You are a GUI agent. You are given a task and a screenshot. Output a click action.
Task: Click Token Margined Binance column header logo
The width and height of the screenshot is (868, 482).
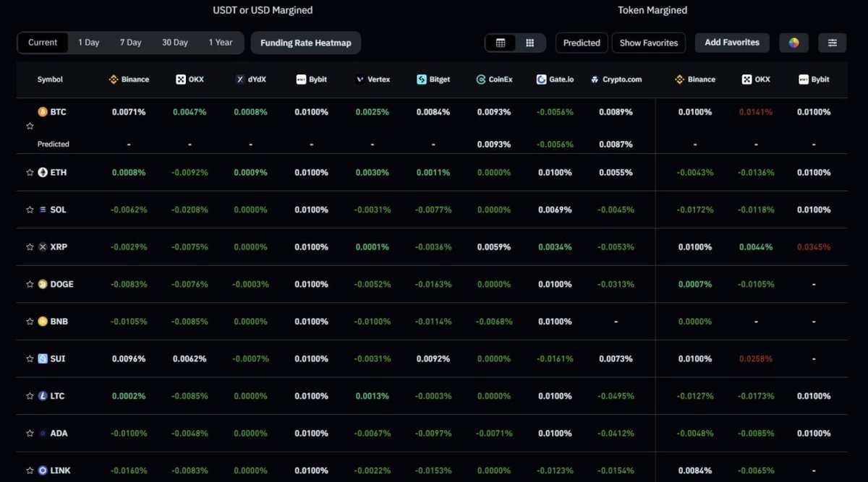pos(680,79)
